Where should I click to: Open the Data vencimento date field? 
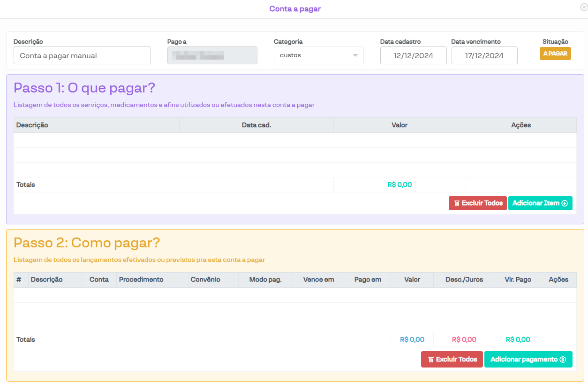coord(484,55)
